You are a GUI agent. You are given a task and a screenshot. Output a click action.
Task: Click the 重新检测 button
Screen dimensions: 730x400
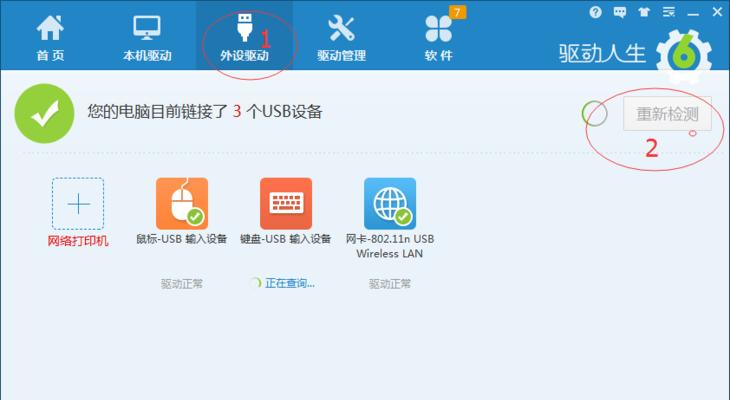pyautogui.click(x=667, y=114)
